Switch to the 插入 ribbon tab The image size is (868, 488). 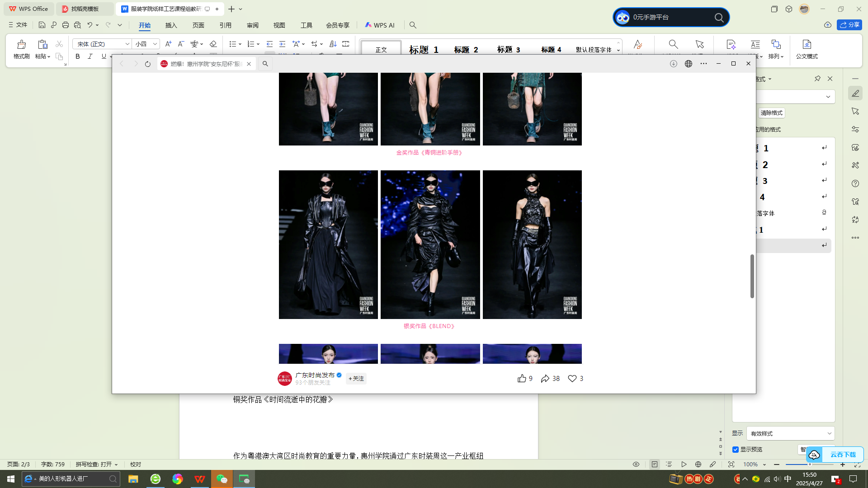(171, 25)
